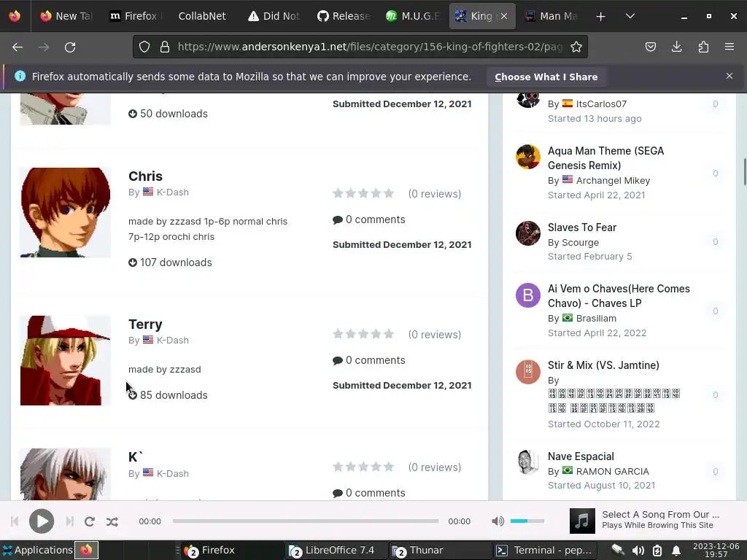Open Ai Vem o Chaves topic
This screenshot has width=747, height=560.
[619, 296]
